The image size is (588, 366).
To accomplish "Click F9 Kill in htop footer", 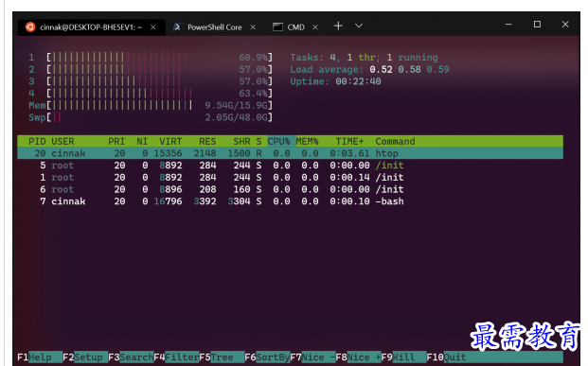I will 403,357.
